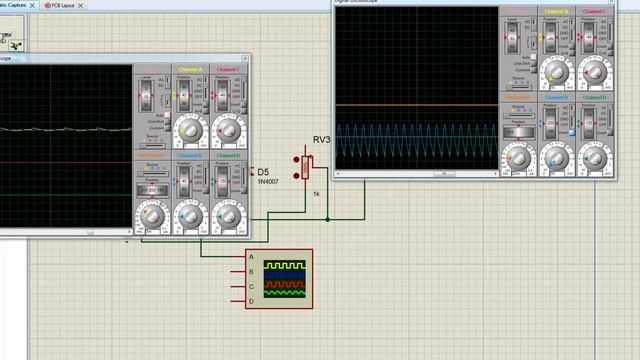Click the overview tool icon in the side panel
Image resolution: width=640 pixels, height=360 pixels.
tap(16, 46)
